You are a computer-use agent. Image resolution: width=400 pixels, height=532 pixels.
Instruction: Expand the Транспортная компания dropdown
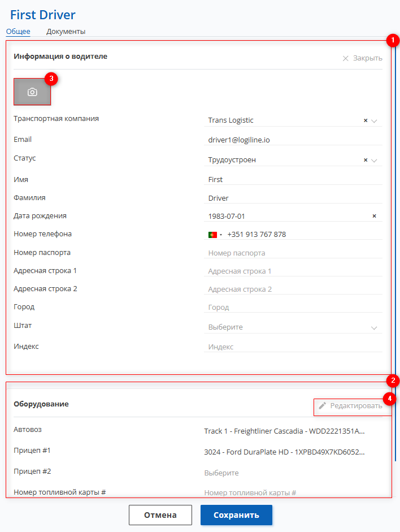coord(374,120)
